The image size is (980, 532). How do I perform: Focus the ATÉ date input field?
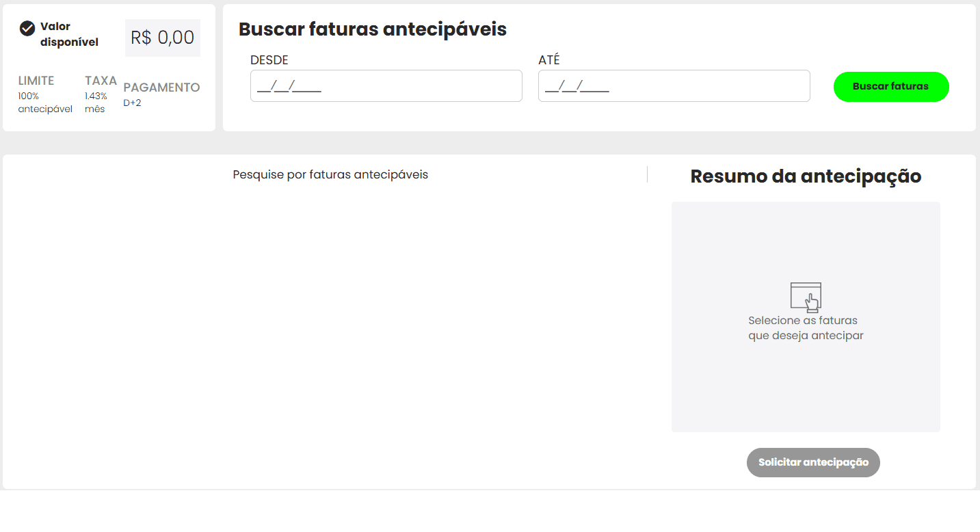pos(674,86)
